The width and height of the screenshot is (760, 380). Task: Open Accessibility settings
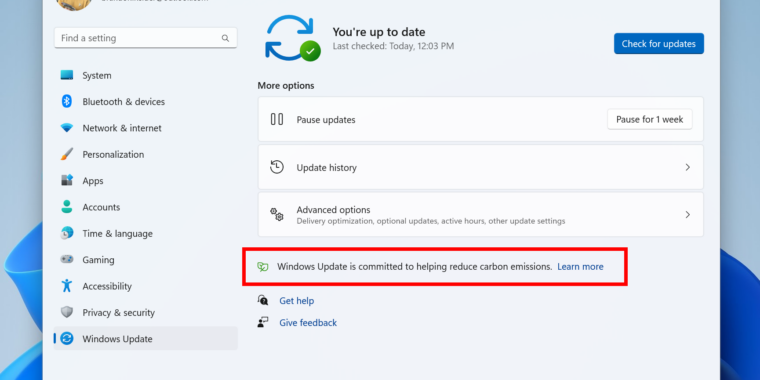point(145,286)
